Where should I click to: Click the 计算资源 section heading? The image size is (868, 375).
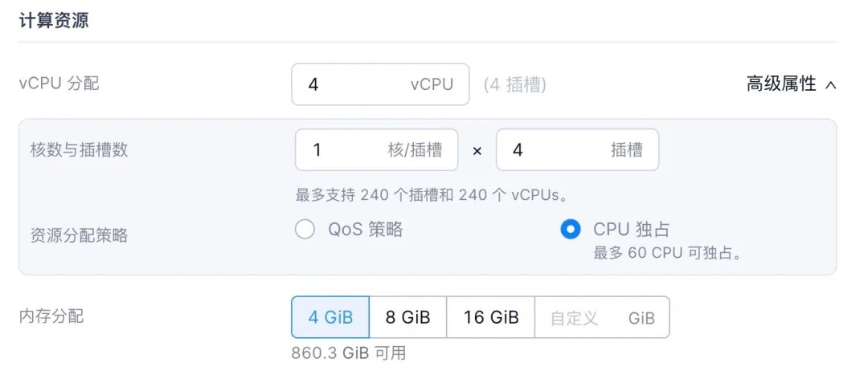(x=53, y=22)
